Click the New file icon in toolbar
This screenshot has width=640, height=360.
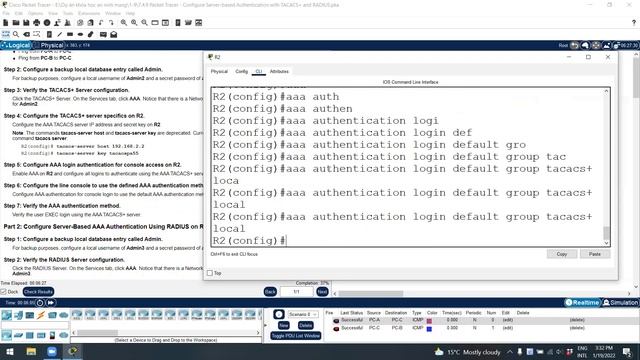[x=6, y=23]
